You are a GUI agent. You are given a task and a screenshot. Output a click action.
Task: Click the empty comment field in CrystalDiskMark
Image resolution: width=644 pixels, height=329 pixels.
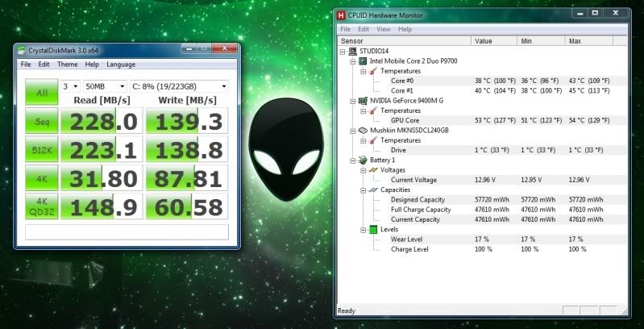tap(127, 232)
